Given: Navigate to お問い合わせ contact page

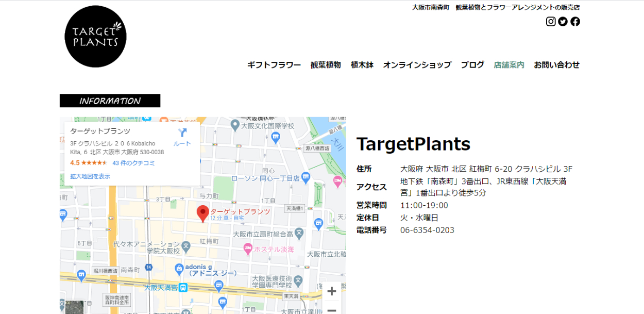Looking at the screenshot, I should point(556,65).
